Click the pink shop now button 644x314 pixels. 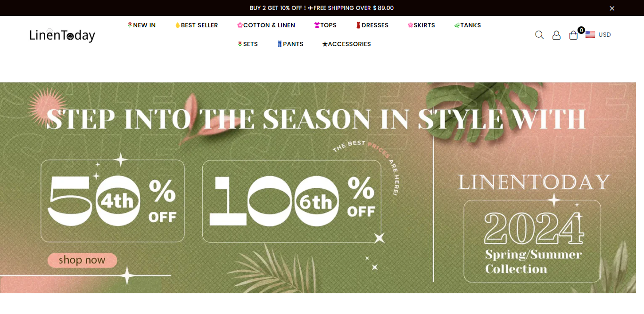[x=82, y=260]
